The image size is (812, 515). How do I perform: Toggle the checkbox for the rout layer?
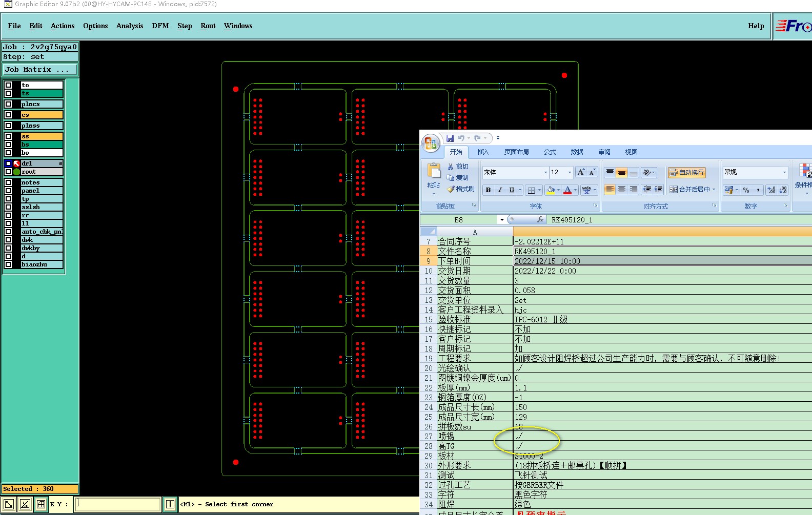coord(8,172)
